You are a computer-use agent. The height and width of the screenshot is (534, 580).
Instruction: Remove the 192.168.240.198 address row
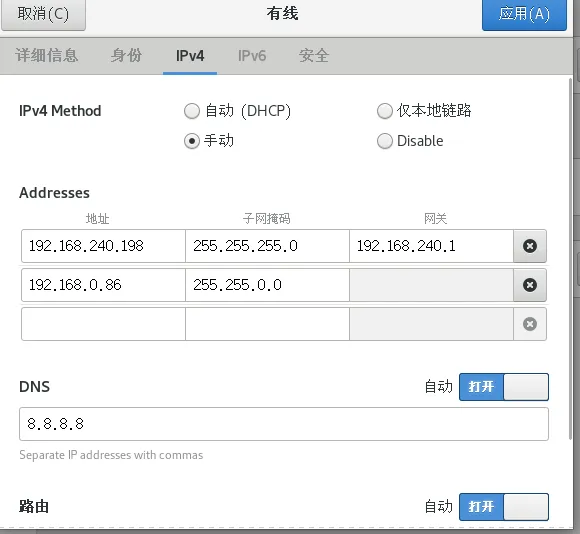530,246
